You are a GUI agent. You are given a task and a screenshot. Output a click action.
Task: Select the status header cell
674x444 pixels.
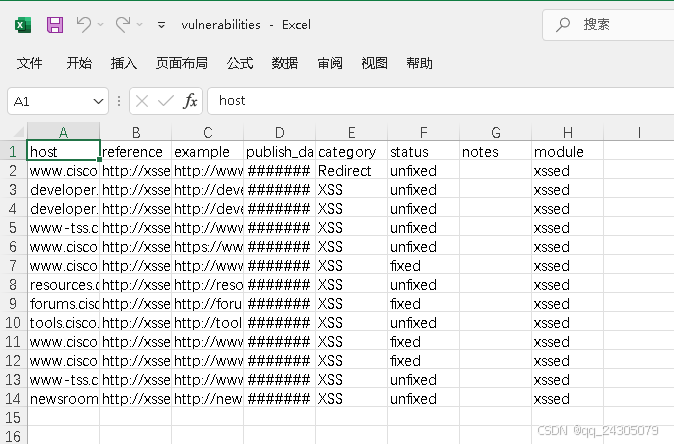coord(423,151)
